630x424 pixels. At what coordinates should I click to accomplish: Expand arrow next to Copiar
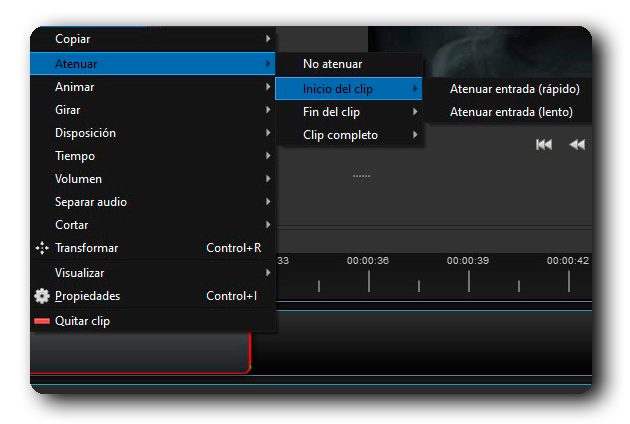[x=268, y=39]
